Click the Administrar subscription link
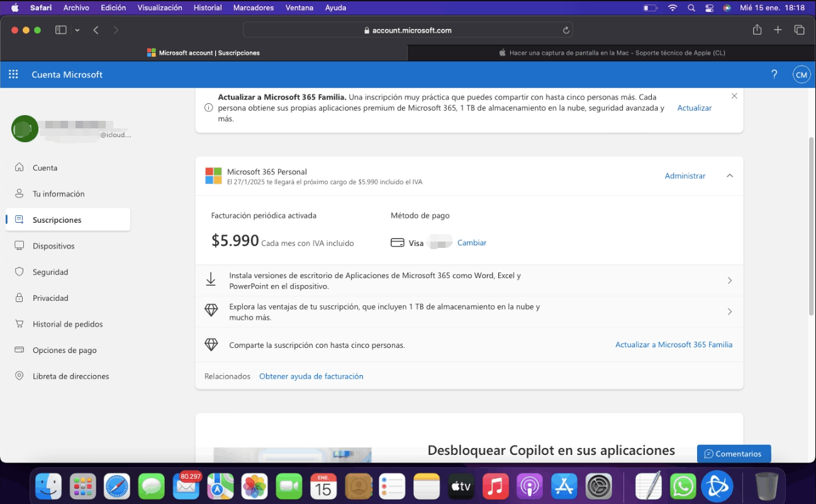The height and width of the screenshot is (504, 816). [x=685, y=176]
